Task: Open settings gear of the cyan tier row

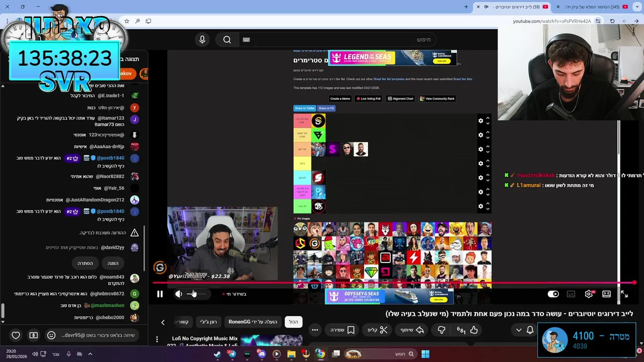Action: pyautogui.click(x=480, y=177)
